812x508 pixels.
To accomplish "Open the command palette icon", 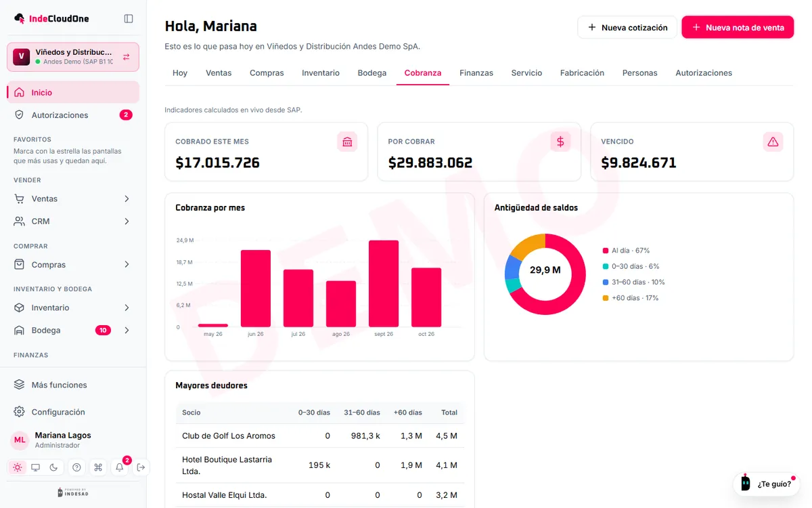I will [98, 467].
